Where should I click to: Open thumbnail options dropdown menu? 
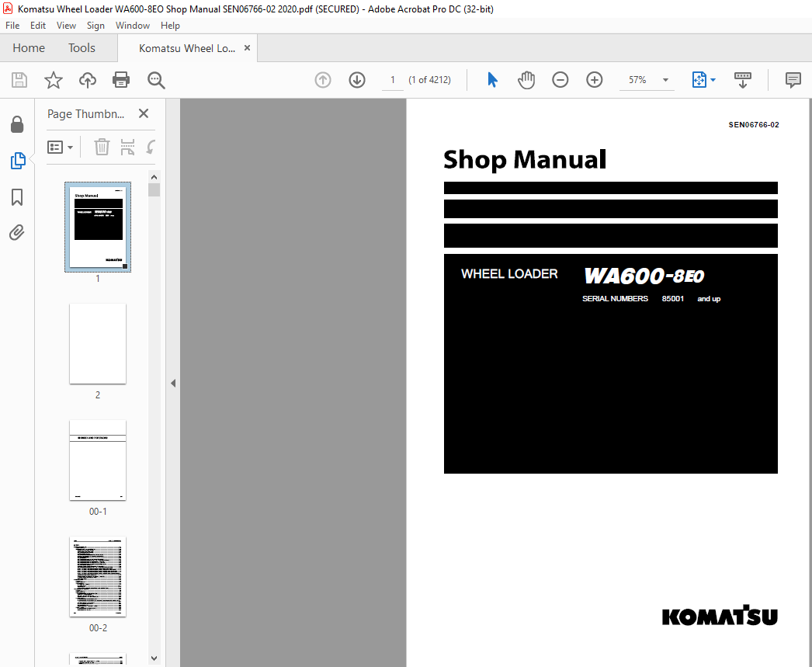point(60,147)
